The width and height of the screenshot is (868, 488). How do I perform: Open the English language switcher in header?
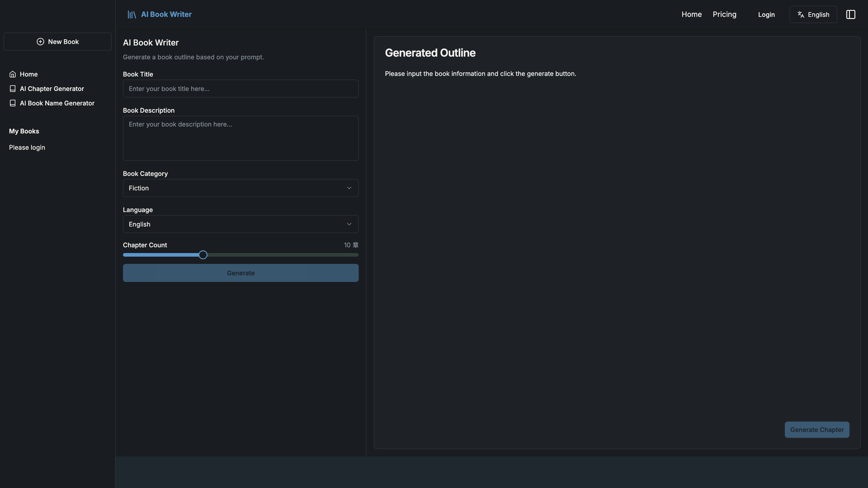pos(813,14)
